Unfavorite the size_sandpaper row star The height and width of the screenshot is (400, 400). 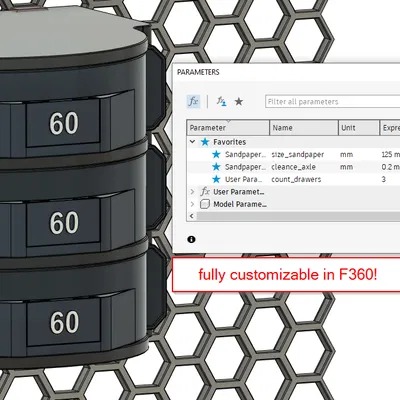point(216,154)
